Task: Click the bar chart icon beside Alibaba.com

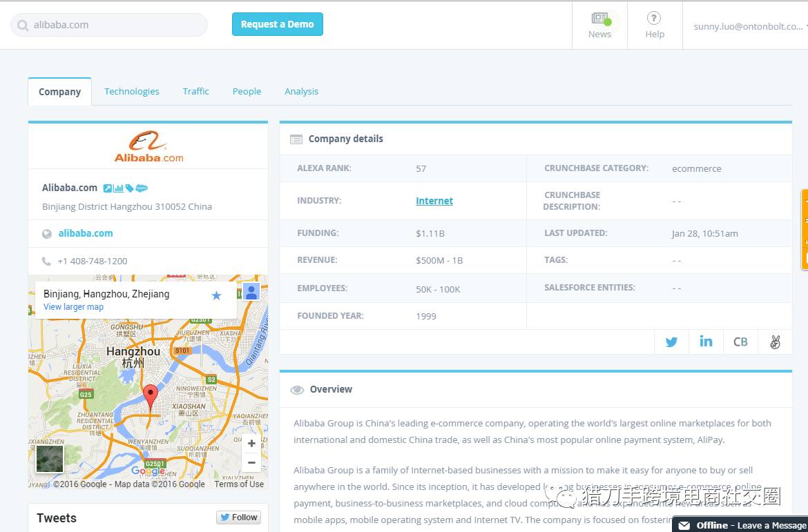Action: pos(119,188)
